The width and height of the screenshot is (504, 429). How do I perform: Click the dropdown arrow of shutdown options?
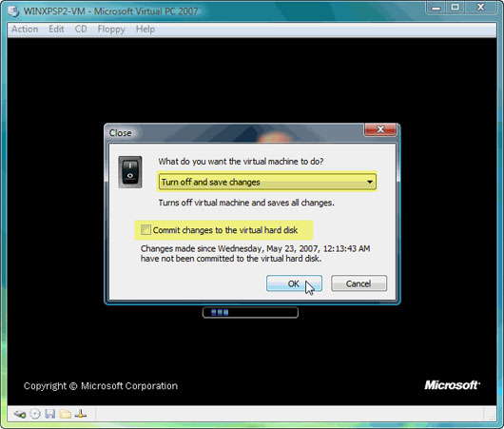pos(370,182)
